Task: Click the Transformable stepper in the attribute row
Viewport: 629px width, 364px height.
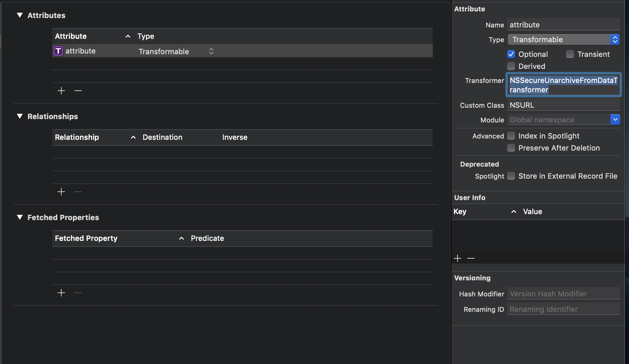Action: pyautogui.click(x=211, y=51)
